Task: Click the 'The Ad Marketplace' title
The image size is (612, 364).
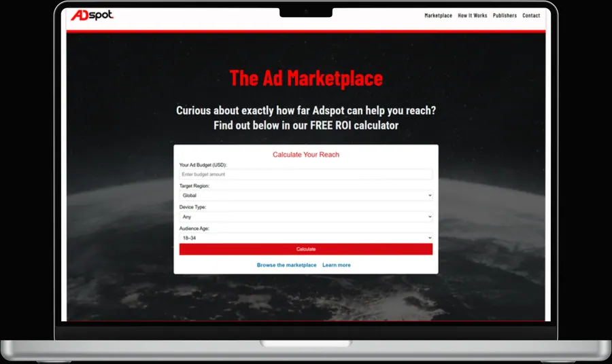Action: click(x=306, y=78)
